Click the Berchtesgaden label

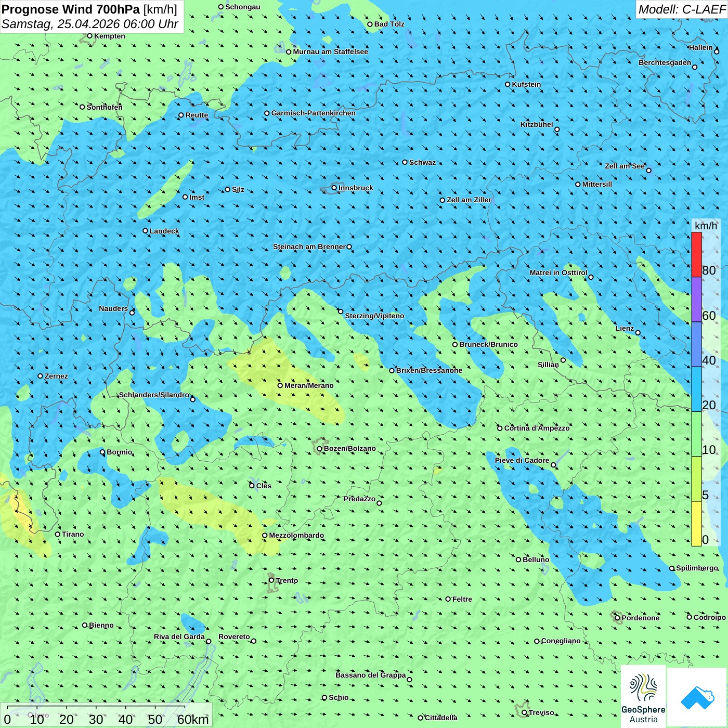pyautogui.click(x=665, y=62)
